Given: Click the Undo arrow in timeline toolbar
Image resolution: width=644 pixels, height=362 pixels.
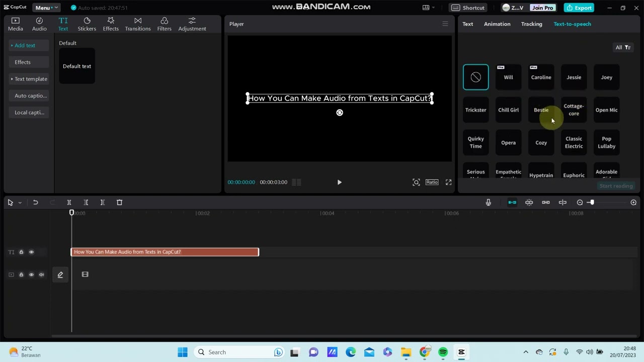Looking at the screenshot, I should [x=35, y=202].
